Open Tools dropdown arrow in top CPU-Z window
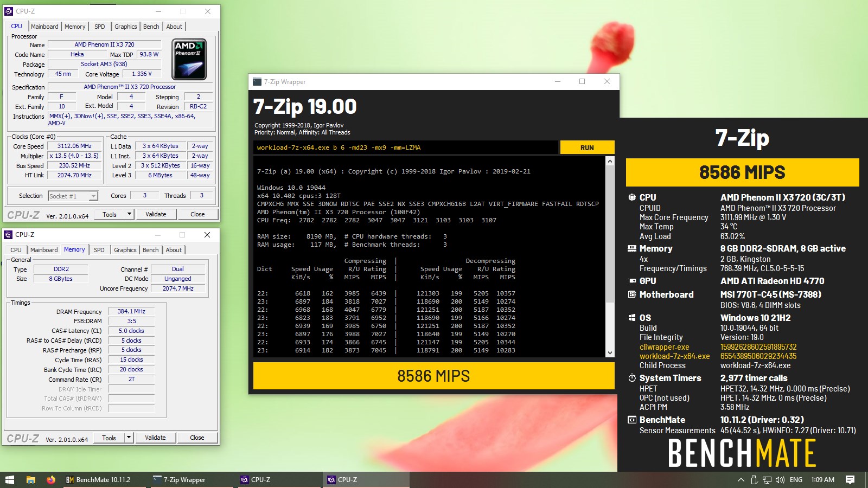 pyautogui.click(x=129, y=214)
